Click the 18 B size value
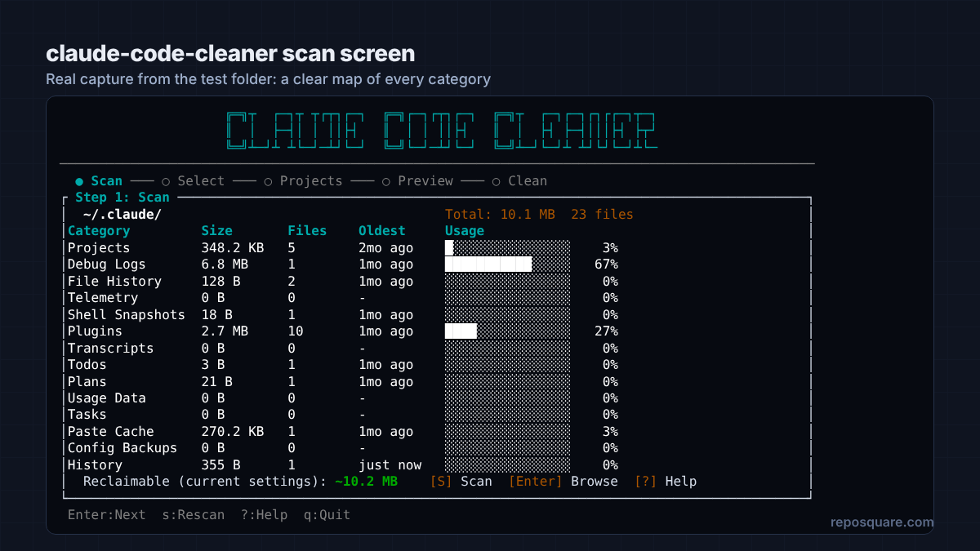This screenshot has width=980, height=551. (x=217, y=315)
